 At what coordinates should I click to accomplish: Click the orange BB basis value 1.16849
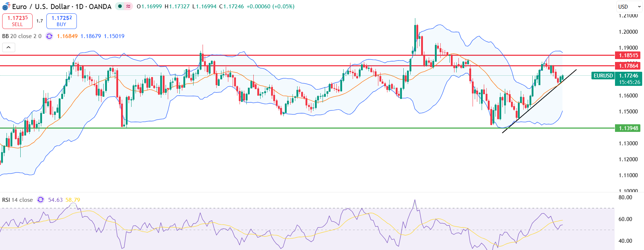click(x=67, y=36)
